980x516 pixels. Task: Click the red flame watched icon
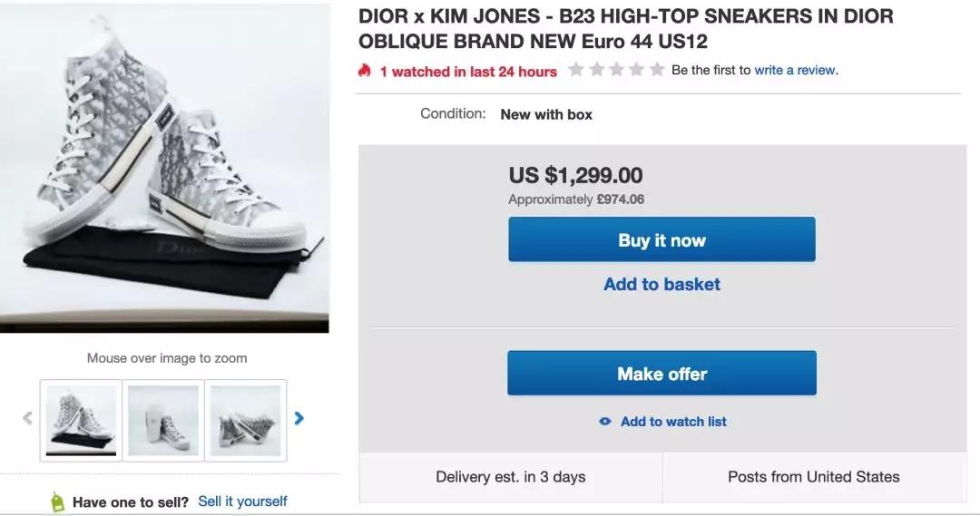pos(365,71)
